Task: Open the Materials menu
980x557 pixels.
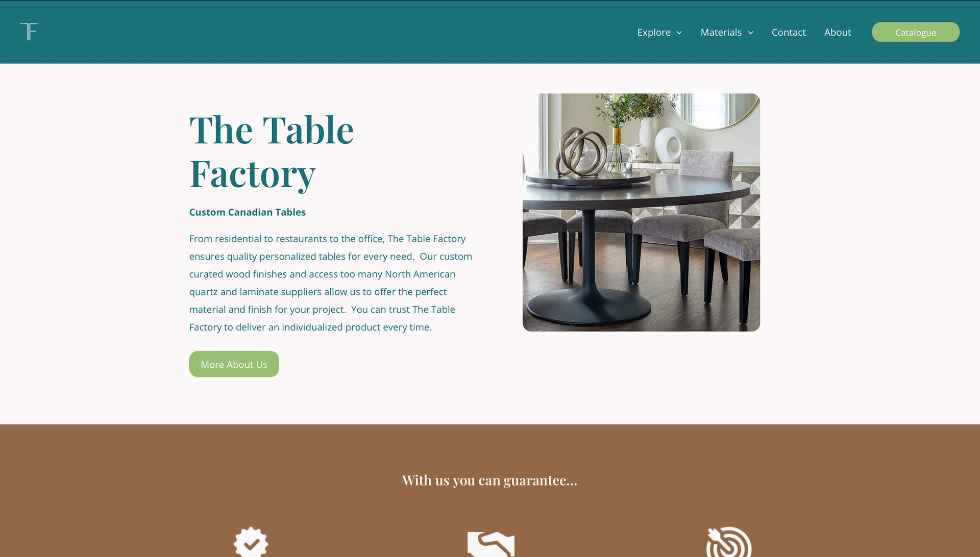Action: (x=721, y=32)
